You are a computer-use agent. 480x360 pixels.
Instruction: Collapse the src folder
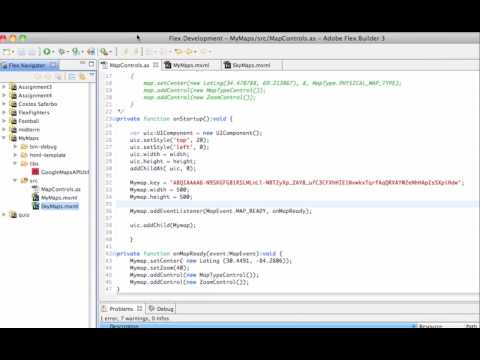[15, 180]
